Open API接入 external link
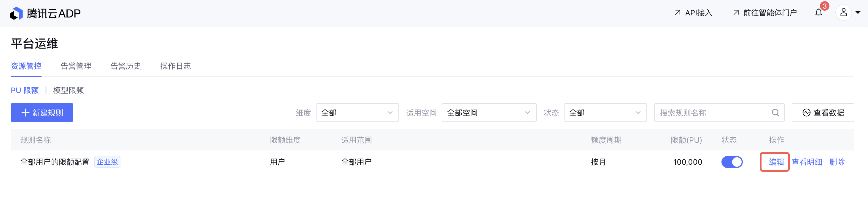This screenshot has width=868, height=215. 694,13
